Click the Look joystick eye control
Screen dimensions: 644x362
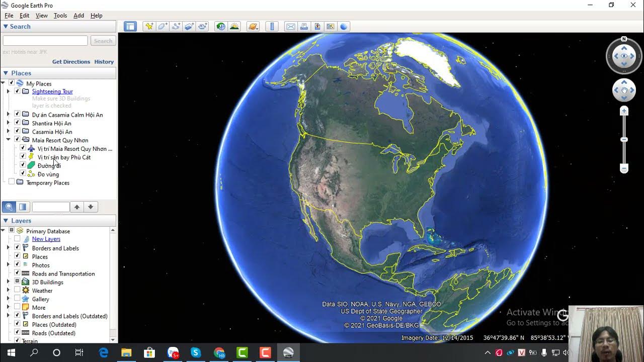tap(624, 56)
